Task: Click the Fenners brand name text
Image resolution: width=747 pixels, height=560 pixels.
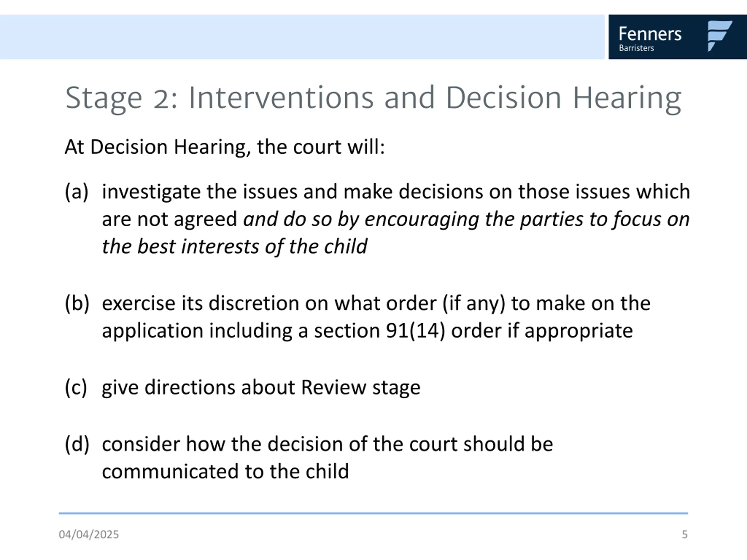Action: pos(650,34)
